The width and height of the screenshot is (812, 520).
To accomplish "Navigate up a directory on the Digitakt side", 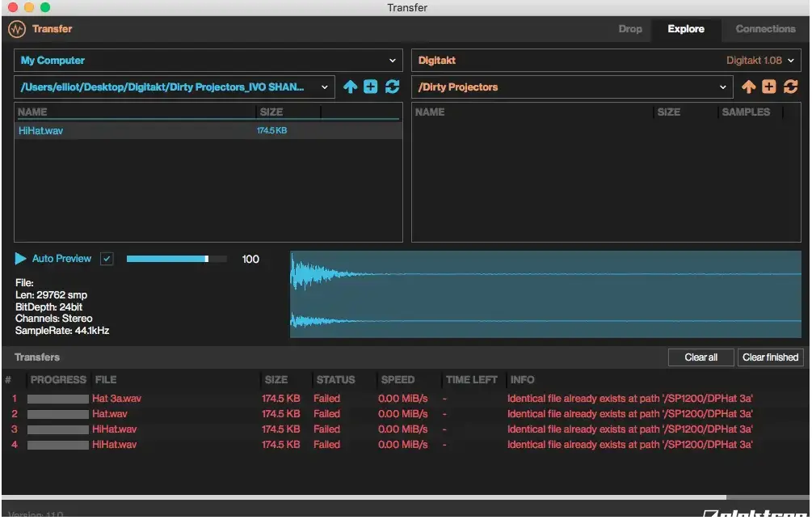I will pos(748,87).
